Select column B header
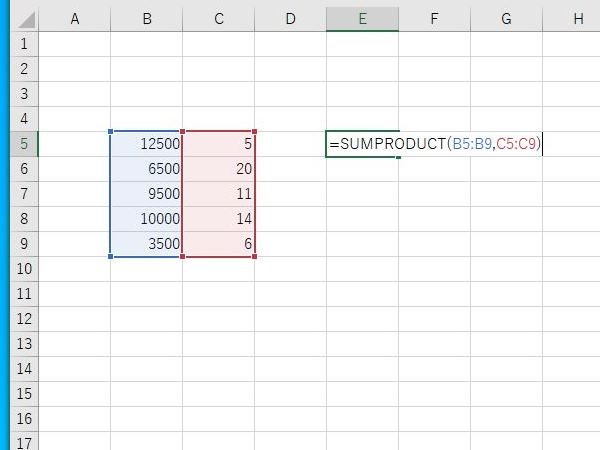The image size is (600, 450). [x=146, y=19]
